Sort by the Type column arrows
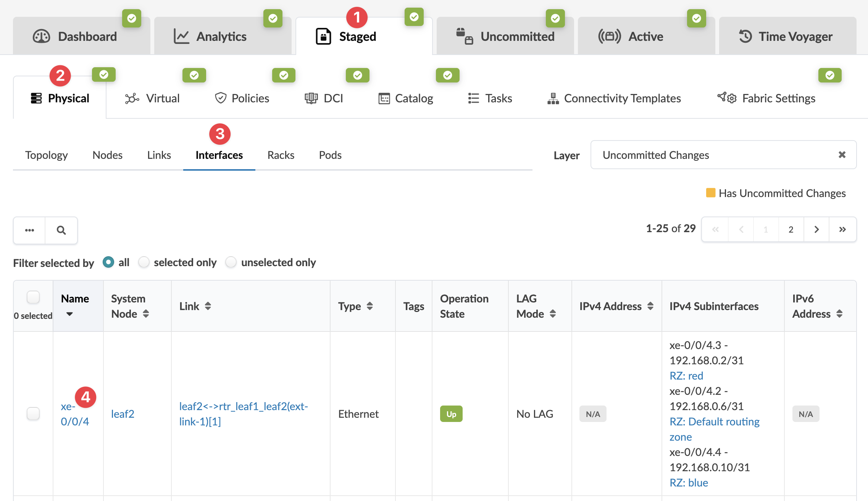 369,306
